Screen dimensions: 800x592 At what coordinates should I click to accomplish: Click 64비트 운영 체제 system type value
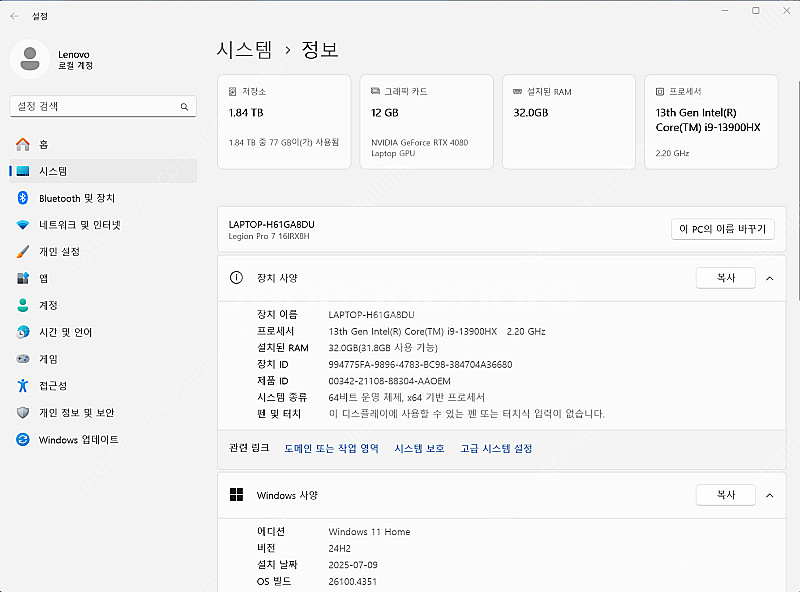[x=406, y=397]
